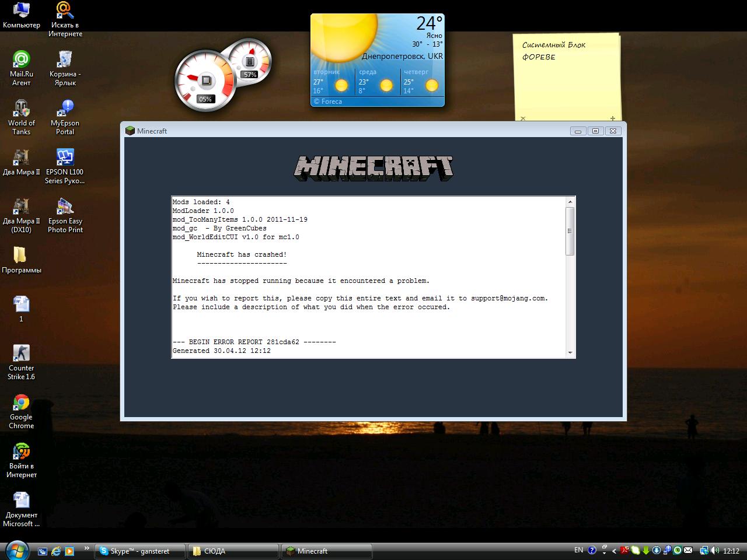Click the EN language indicator
Viewport: 747px width, 560px height.
tap(578, 550)
